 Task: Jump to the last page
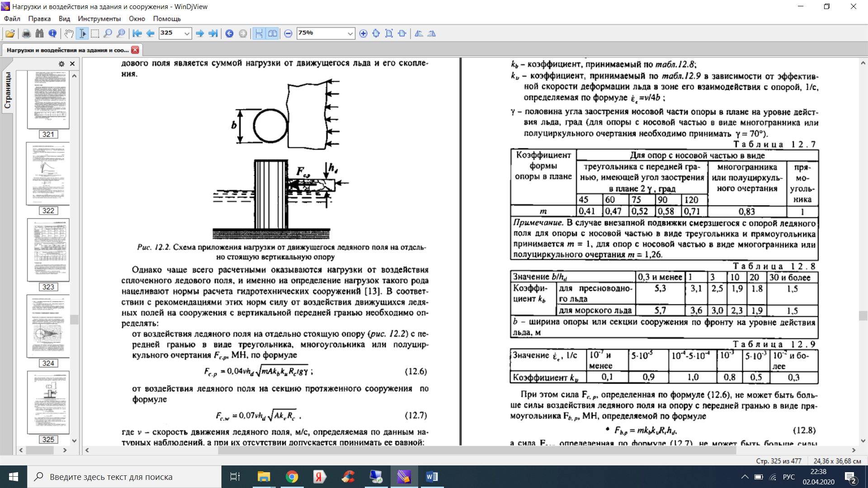pyautogui.click(x=213, y=33)
